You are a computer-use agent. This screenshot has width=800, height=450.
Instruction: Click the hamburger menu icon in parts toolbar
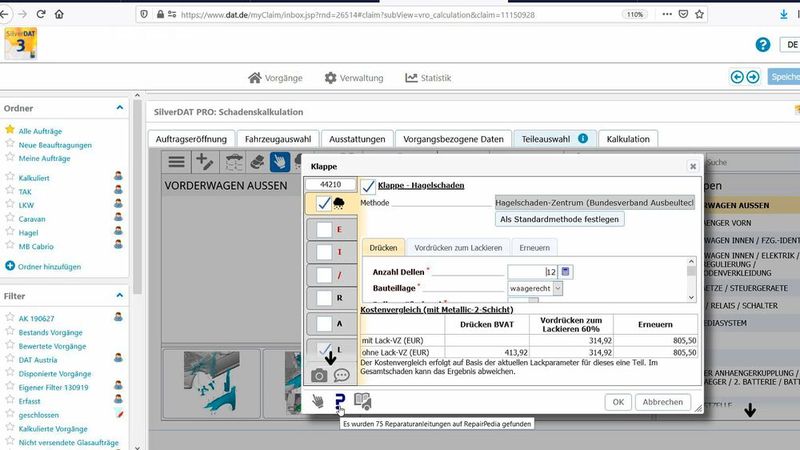click(176, 162)
